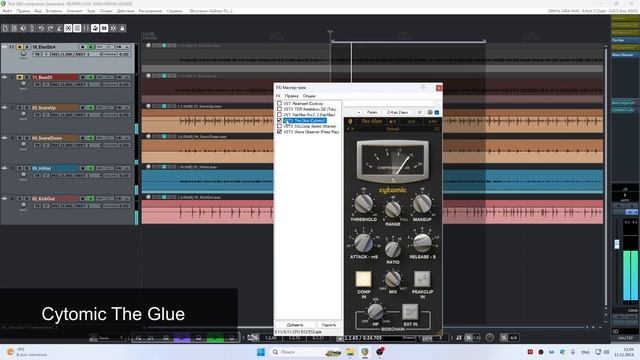640x360 pixels.
Task: Click the red recorder taskbar icon
Action: click(380, 352)
